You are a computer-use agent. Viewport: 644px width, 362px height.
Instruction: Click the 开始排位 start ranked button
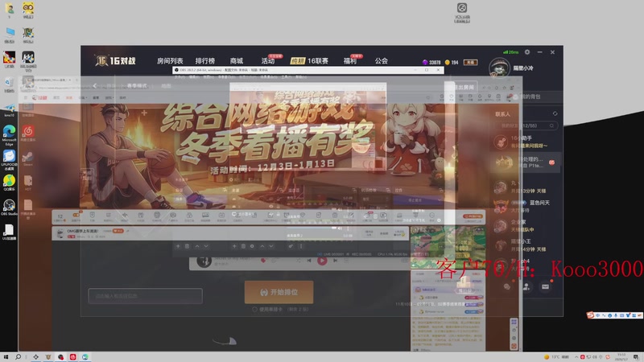279,292
